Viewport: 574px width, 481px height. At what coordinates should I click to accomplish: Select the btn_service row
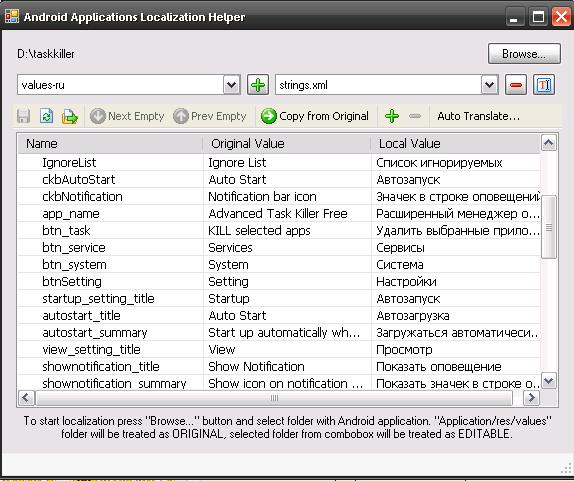coord(279,247)
